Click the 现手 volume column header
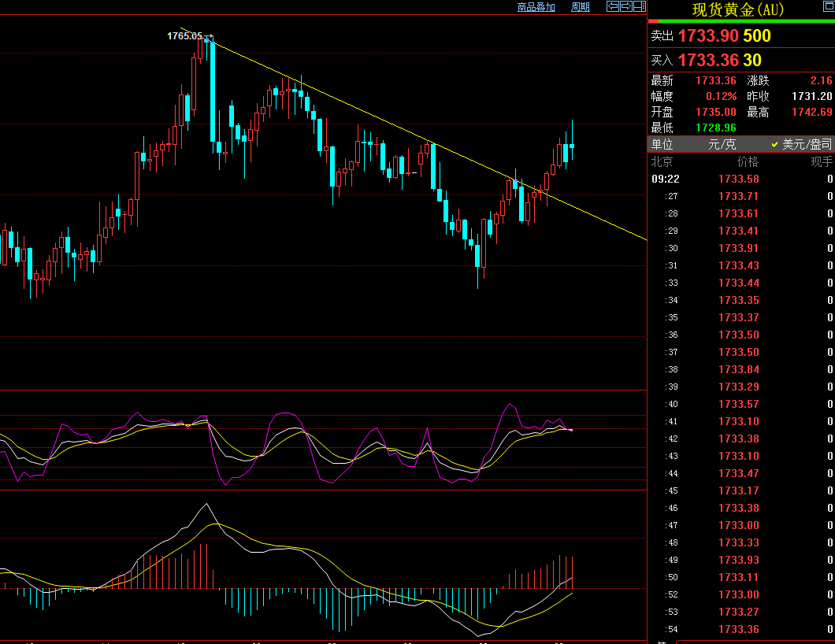 pos(821,162)
